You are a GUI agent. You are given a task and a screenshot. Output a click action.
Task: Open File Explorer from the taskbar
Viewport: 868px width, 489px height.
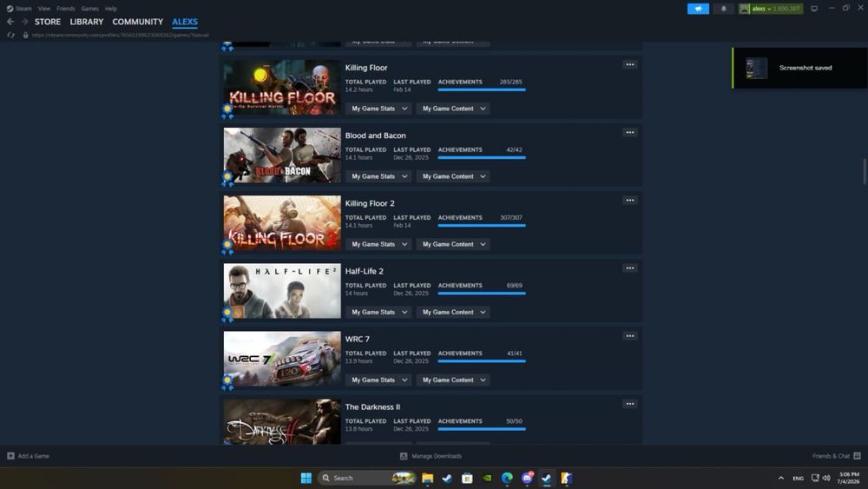point(427,478)
